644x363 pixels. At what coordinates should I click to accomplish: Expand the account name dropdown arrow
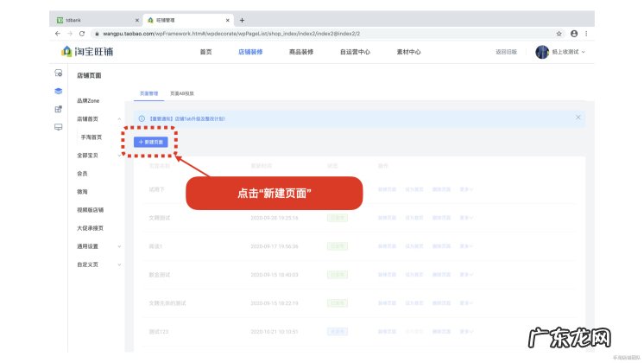coord(584,52)
